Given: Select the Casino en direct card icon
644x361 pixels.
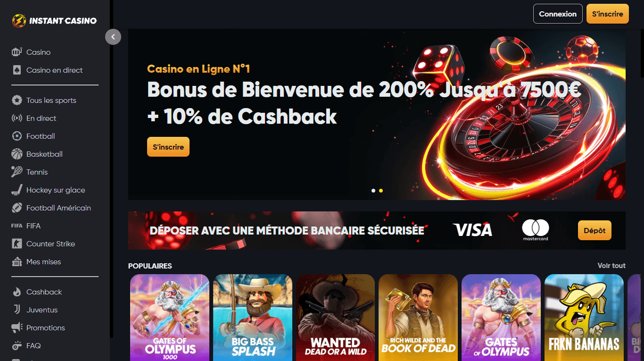Looking at the screenshot, I should tap(17, 70).
